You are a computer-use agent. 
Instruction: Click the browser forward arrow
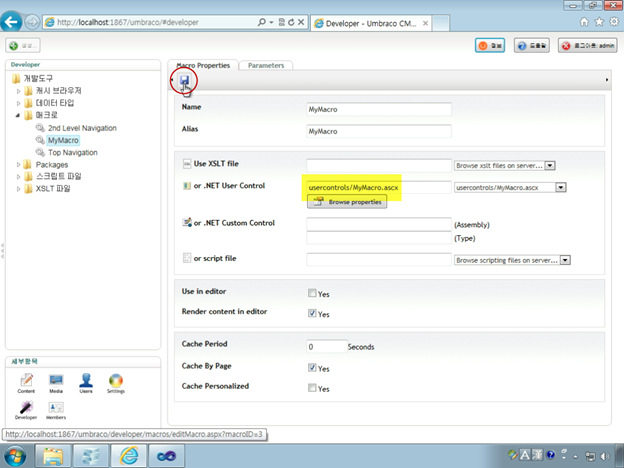coord(32,22)
